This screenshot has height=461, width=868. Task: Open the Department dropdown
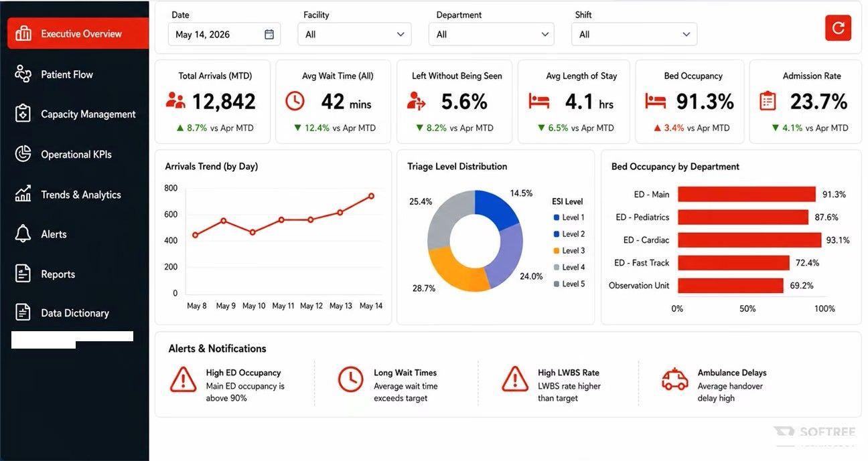point(491,34)
